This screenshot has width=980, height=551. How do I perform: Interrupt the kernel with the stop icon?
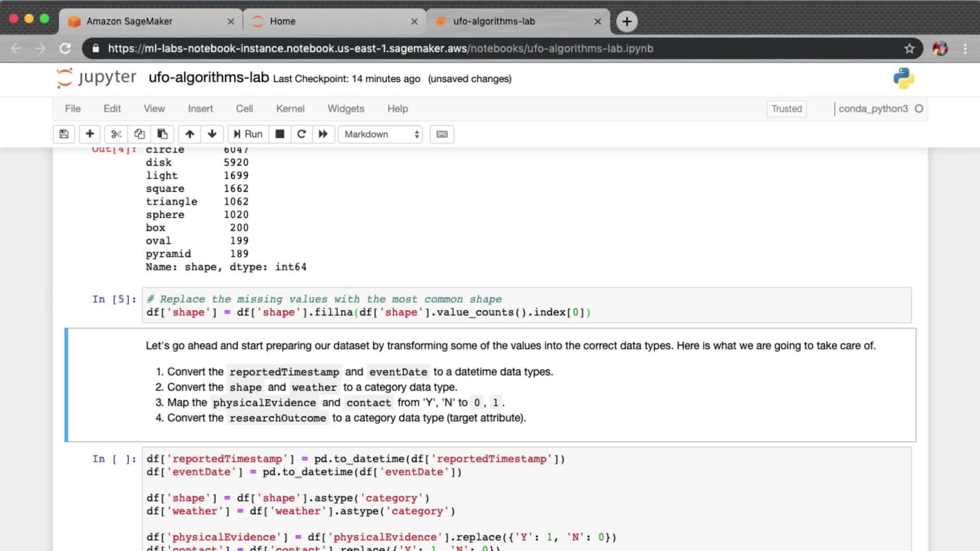click(x=280, y=134)
